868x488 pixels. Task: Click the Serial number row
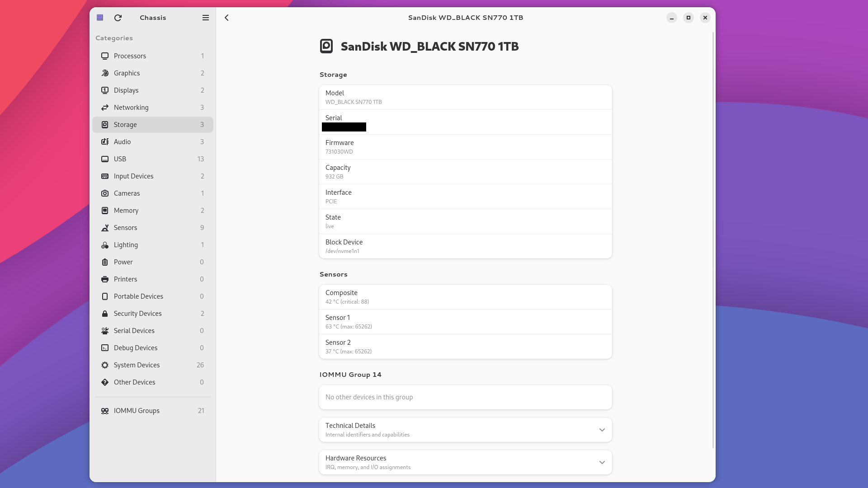coord(465,122)
